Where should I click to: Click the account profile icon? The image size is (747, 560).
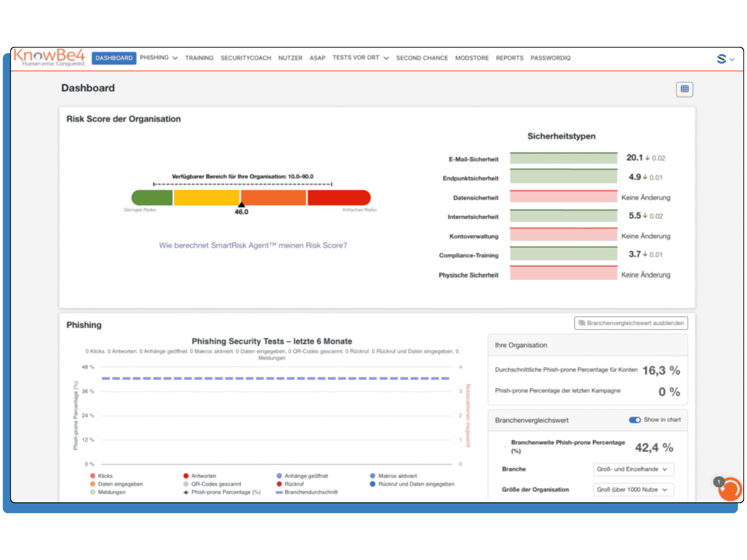coord(721,58)
